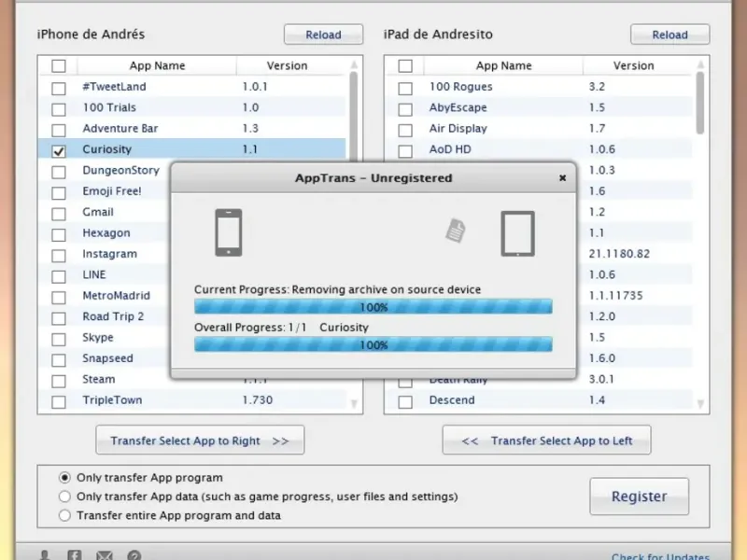Tick the Skype checkbox
The height and width of the screenshot is (560, 747).
pyautogui.click(x=59, y=339)
